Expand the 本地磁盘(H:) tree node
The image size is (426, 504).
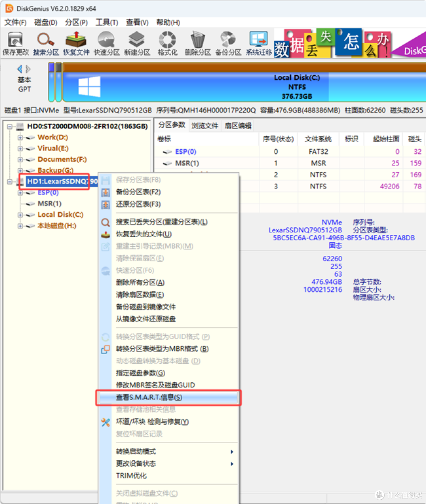[20, 226]
